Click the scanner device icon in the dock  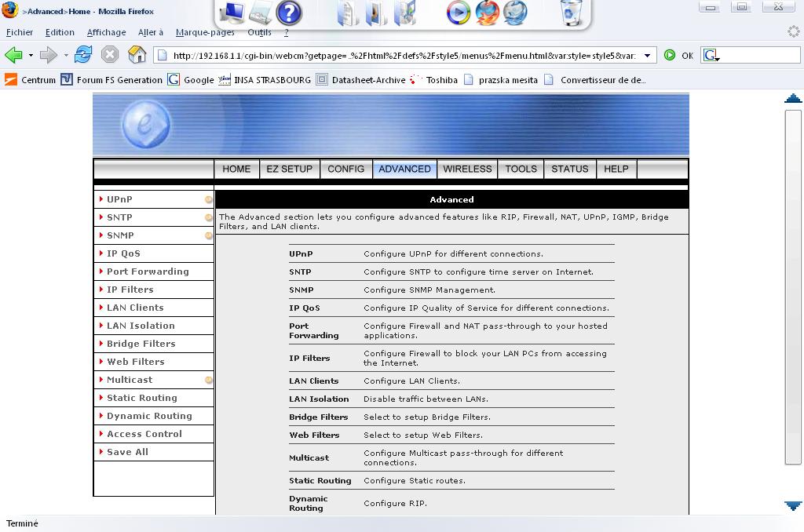tap(260, 13)
